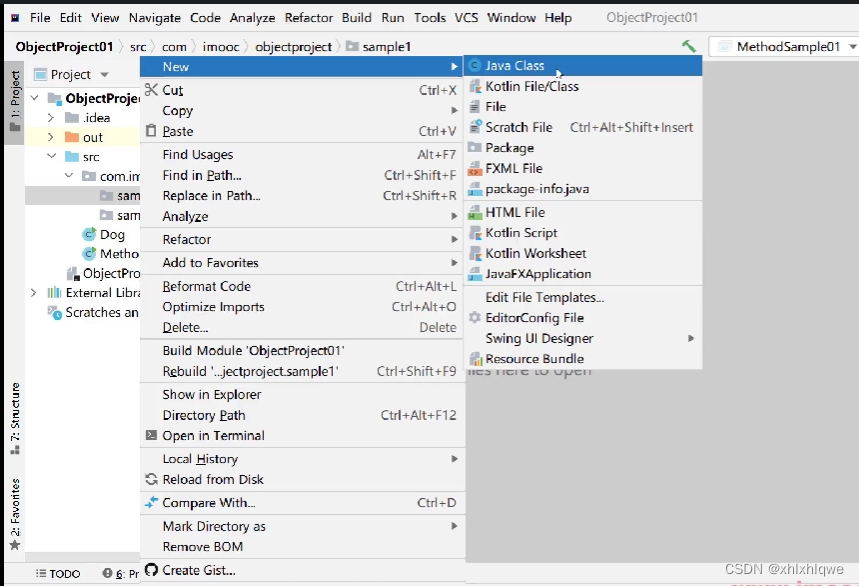
Task: Click the JavaFXApplication icon
Action: coord(475,274)
